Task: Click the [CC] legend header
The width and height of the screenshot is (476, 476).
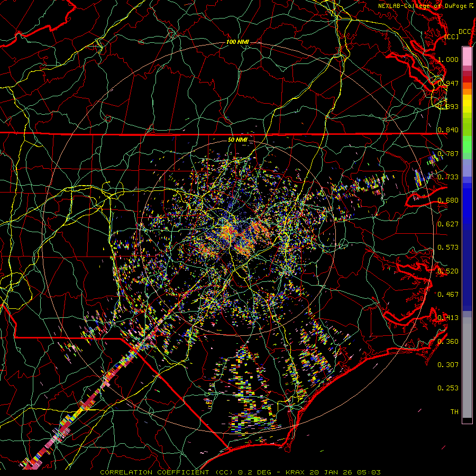Action: (452, 36)
